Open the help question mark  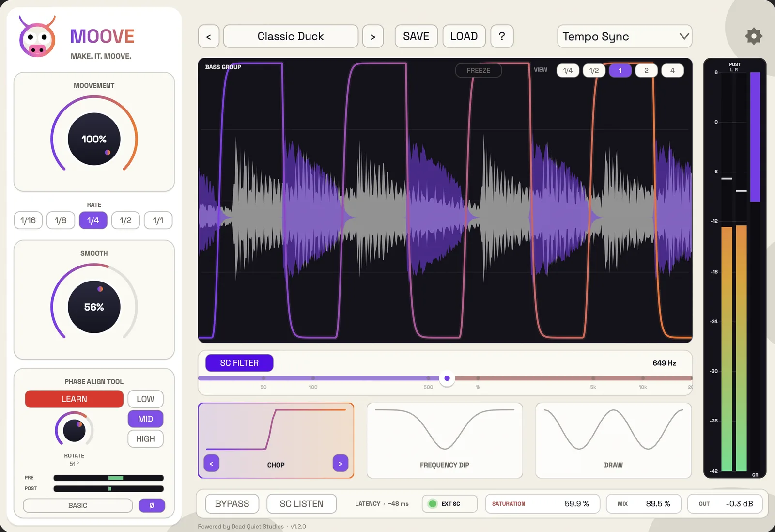point(502,36)
